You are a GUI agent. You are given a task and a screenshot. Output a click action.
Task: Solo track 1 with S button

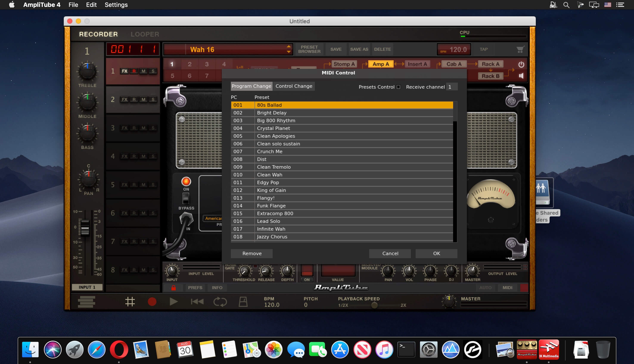pos(153,71)
